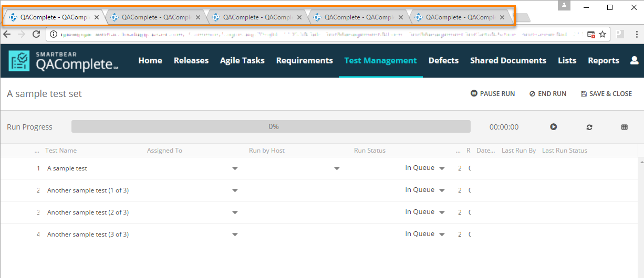
Task: Bookmark this page with the star icon
Action: pos(603,34)
